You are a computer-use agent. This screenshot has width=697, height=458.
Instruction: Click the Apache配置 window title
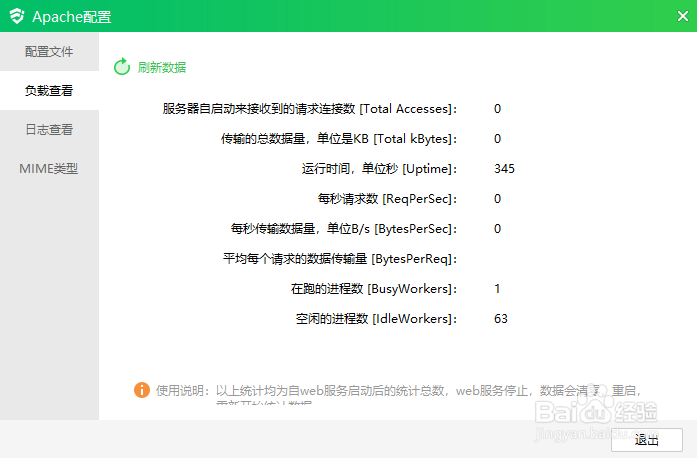[x=72, y=17]
